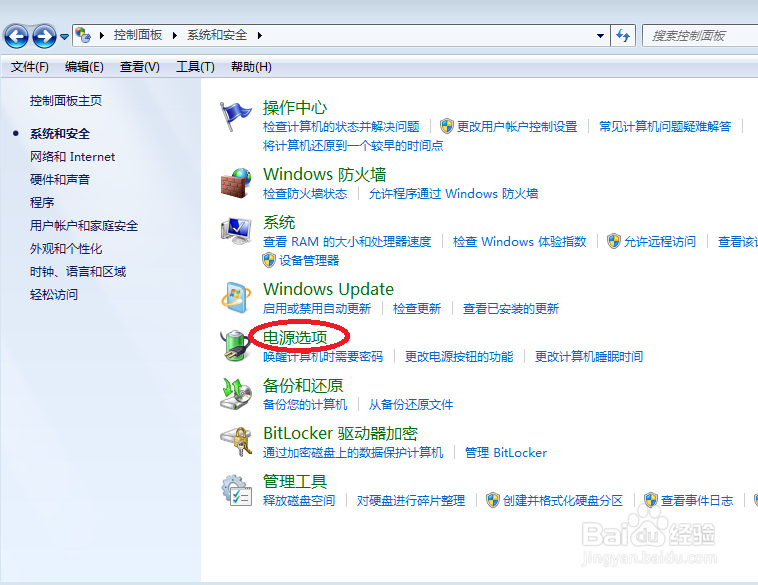Select 网络和 Internet in sidebar
The width and height of the screenshot is (758, 585).
[x=73, y=157]
